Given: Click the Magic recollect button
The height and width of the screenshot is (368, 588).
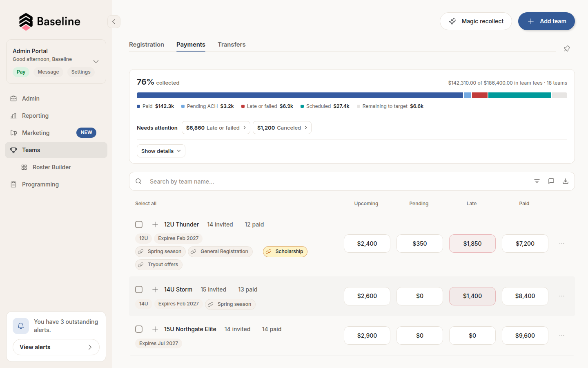Looking at the screenshot, I should pos(476,21).
